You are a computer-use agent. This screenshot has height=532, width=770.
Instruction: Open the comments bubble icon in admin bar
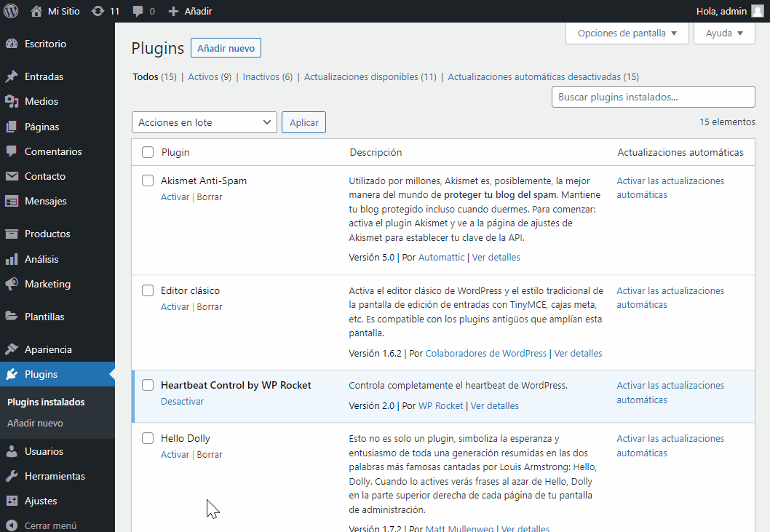pos(138,12)
